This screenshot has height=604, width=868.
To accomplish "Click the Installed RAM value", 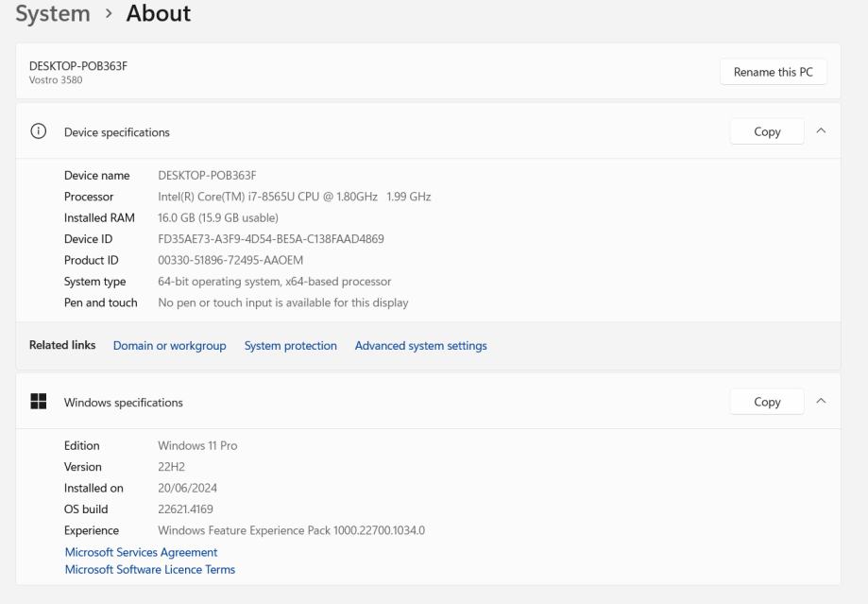I will 217,218.
